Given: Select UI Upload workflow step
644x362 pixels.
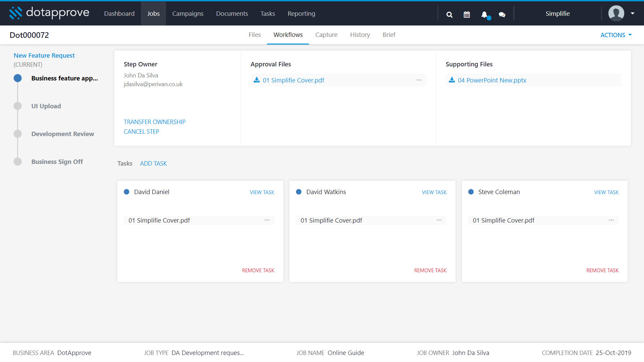Looking at the screenshot, I should 46,106.
